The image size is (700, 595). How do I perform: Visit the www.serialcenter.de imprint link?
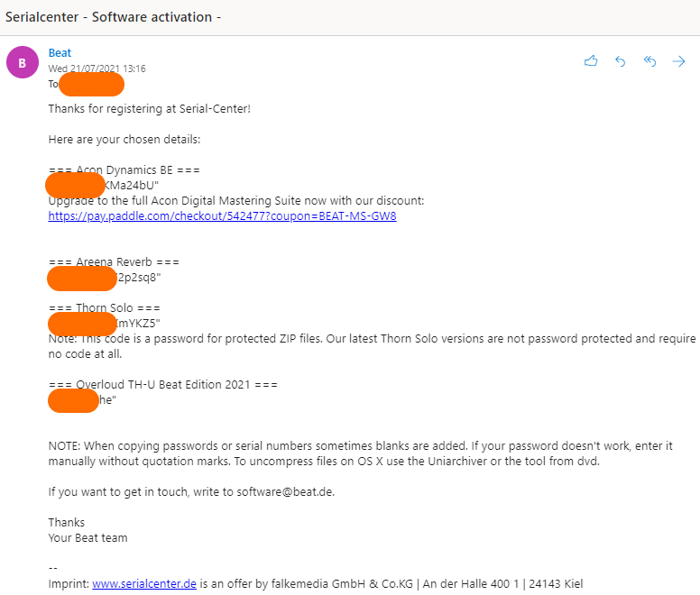pyautogui.click(x=144, y=583)
